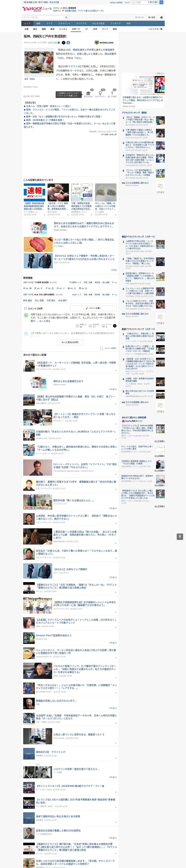Screen dimensions: 186x868
Task: Toggle the コメント非表示 checkbox
Action: 102,348
